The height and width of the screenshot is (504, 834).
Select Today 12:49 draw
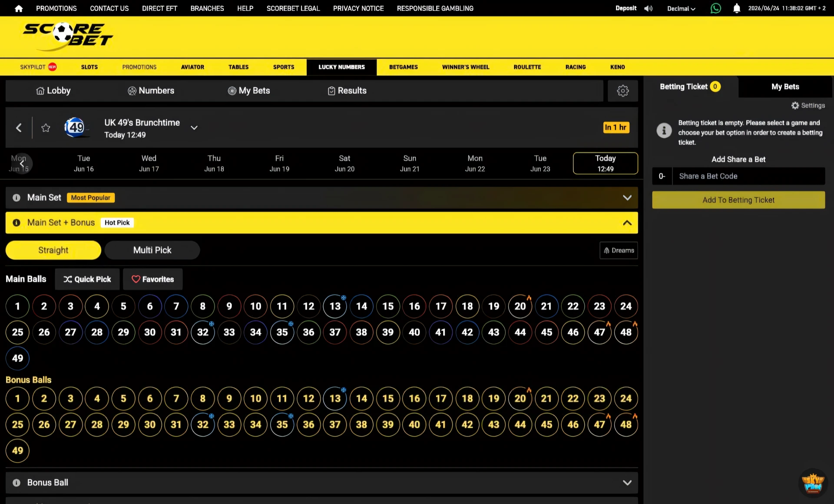(x=605, y=163)
